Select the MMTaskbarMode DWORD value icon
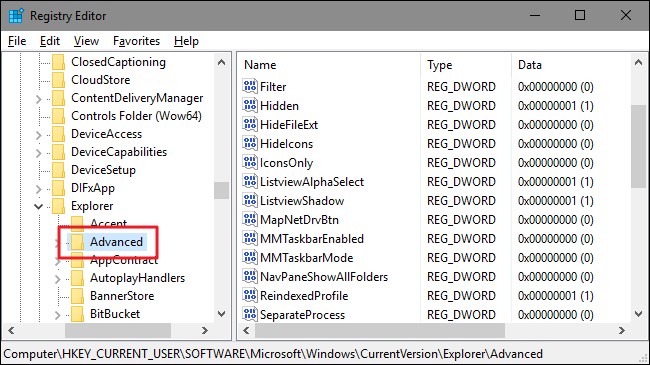This screenshot has height=365, width=650. point(250,258)
